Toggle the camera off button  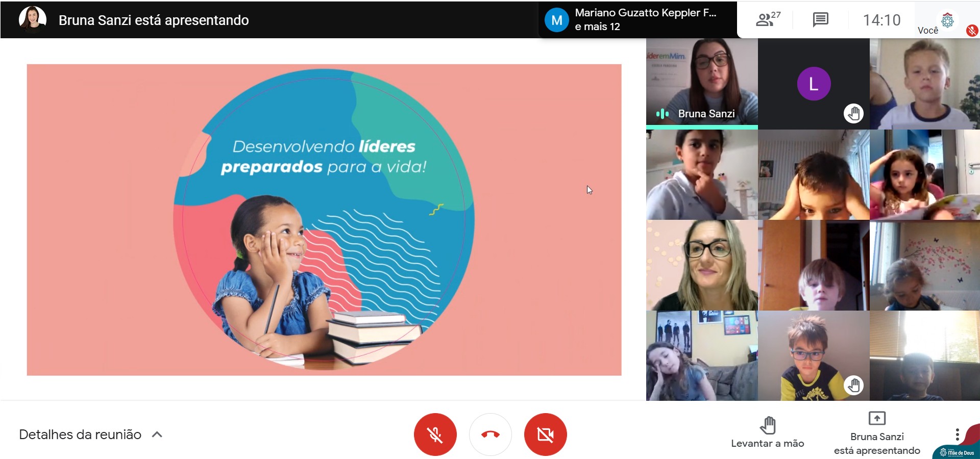545,435
